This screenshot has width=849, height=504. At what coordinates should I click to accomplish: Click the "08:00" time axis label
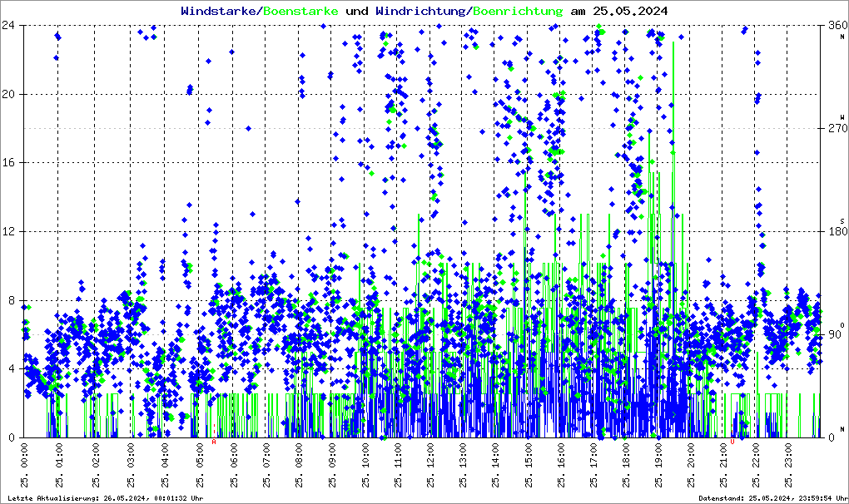pyautogui.click(x=300, y=455)
